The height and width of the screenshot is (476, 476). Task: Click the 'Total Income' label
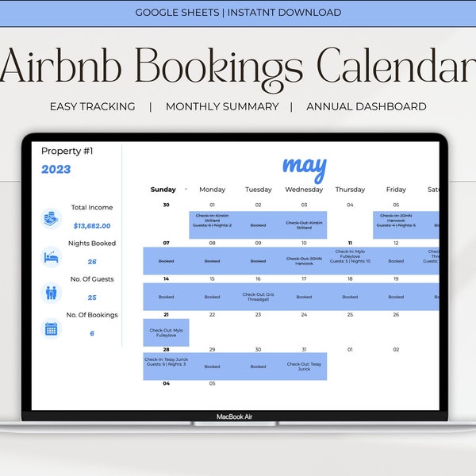tap(92, 207)
